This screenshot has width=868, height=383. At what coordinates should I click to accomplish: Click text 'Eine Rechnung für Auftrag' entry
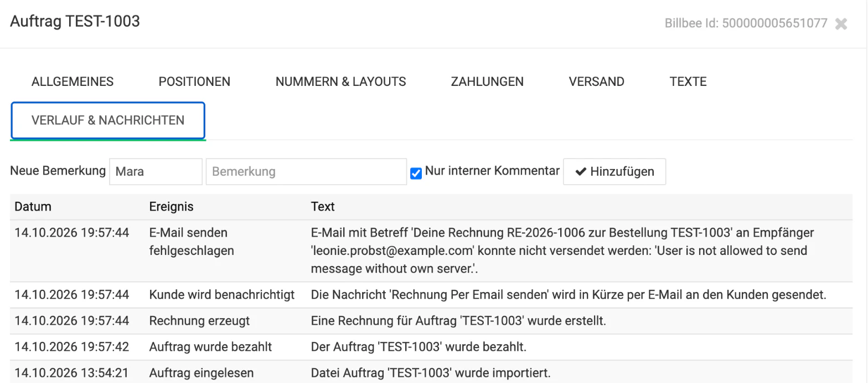point(458,321)
